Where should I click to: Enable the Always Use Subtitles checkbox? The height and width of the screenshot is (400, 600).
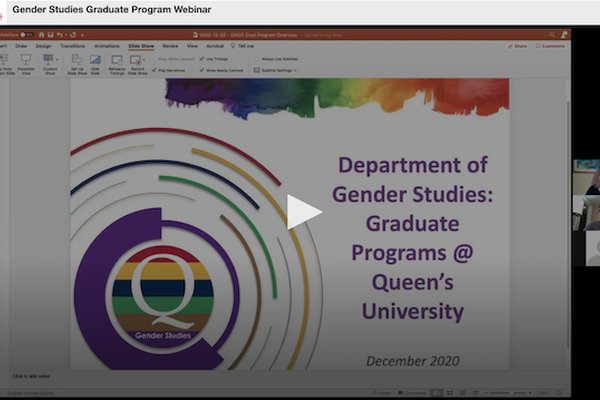[x=257, y=59]
